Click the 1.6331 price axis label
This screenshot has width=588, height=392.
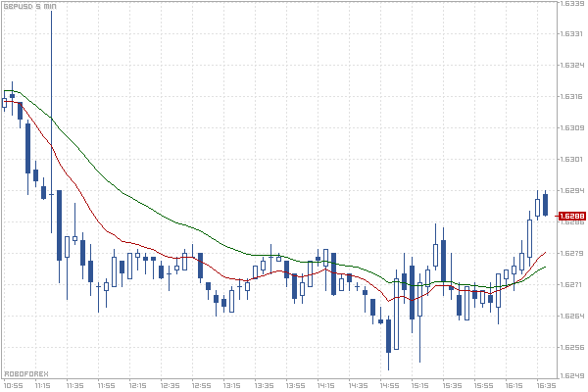(x=572, y=33)
